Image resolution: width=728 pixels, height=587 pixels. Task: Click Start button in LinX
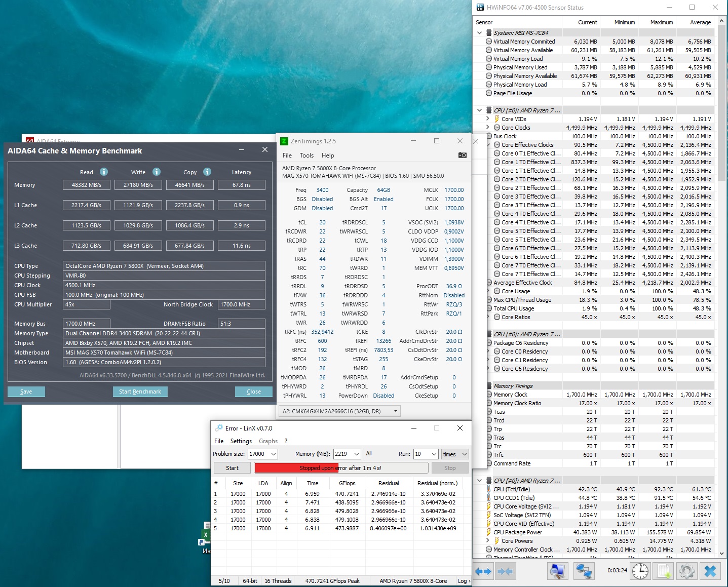click(232, 468)
